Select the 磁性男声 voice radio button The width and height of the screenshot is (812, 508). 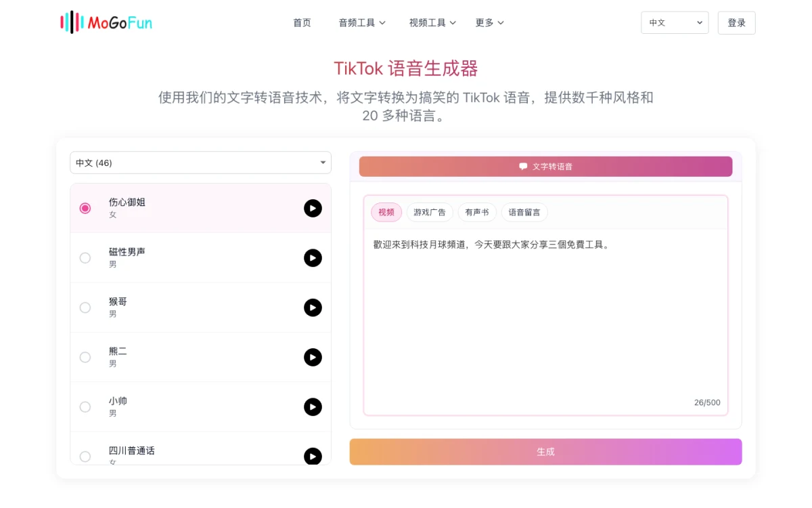[85, 258]
